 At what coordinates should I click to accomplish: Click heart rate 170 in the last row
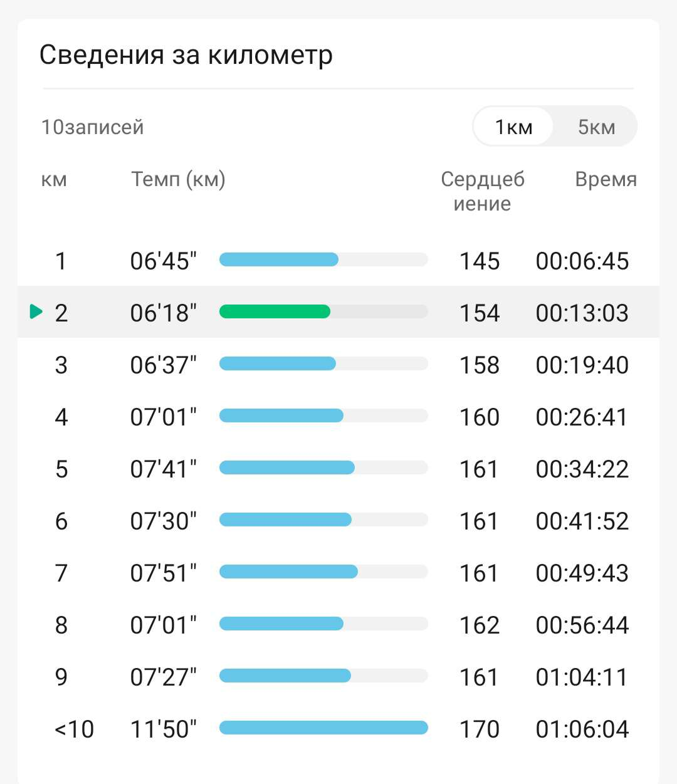(479, 729)
